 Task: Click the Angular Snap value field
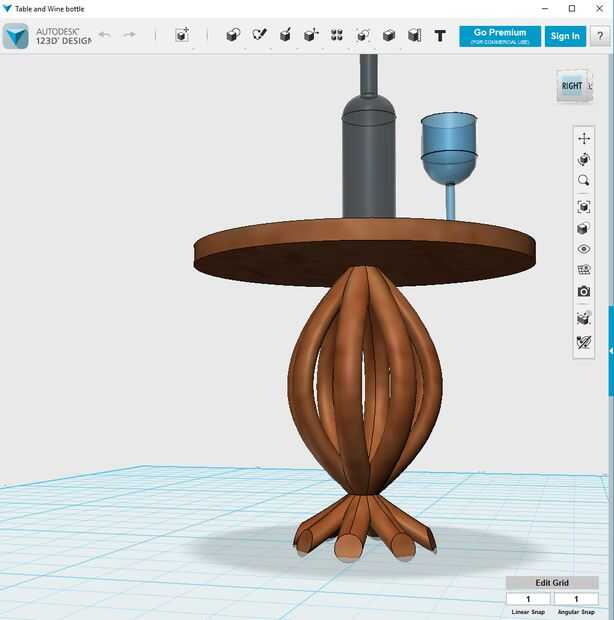click(576, 599)
